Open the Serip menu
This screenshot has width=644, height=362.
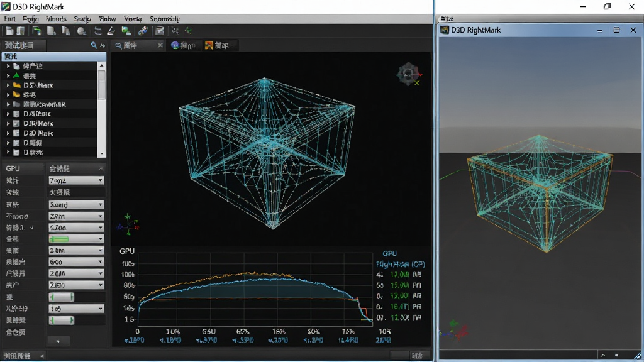click(x=82, y=19)
